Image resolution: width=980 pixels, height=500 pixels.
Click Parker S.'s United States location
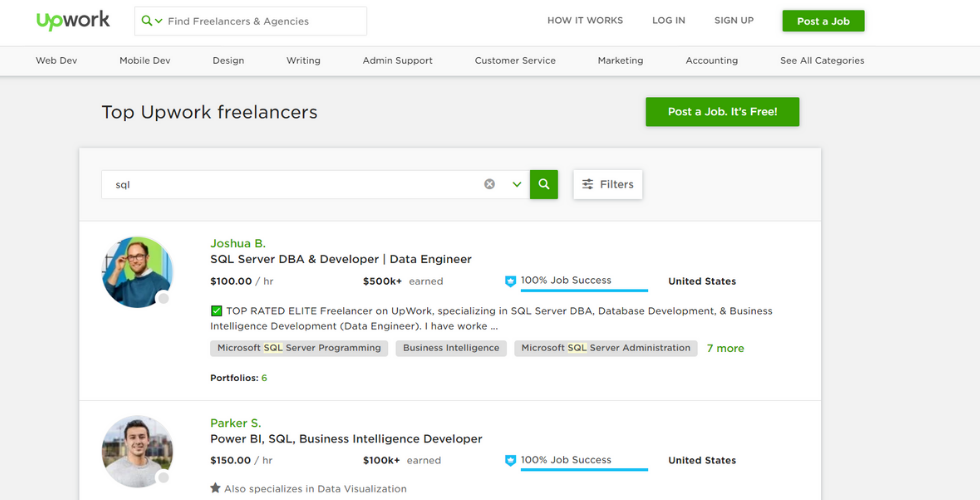[702, 461]
